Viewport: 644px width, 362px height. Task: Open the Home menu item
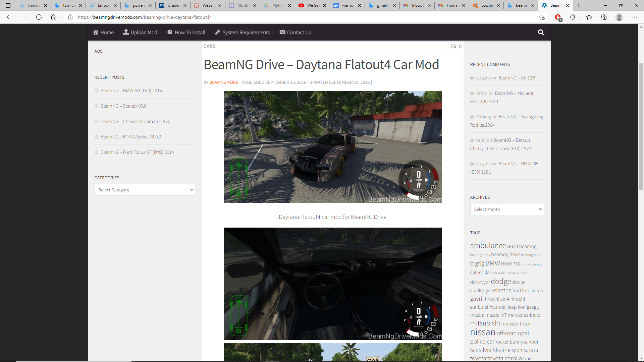[103, 32]
